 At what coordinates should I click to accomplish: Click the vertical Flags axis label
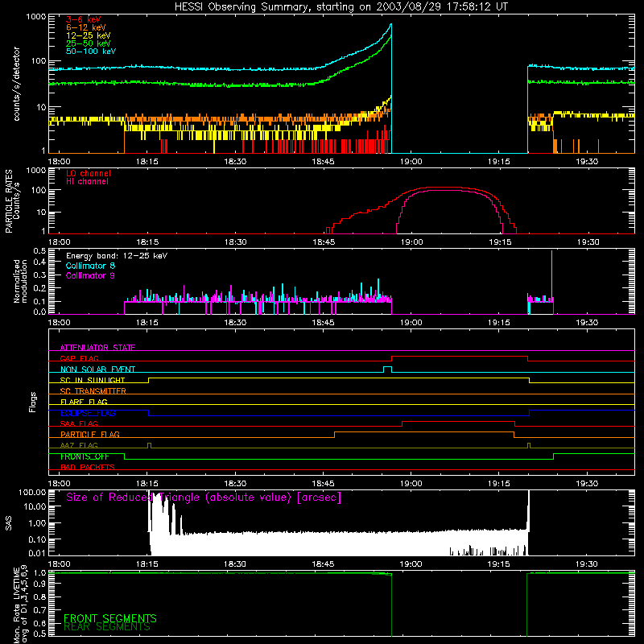(33, 402)
